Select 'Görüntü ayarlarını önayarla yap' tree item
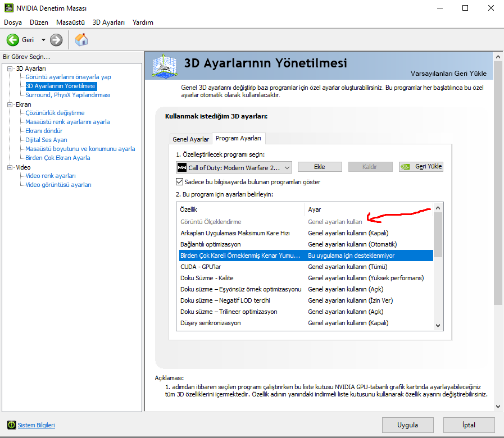 click(68, 77)
